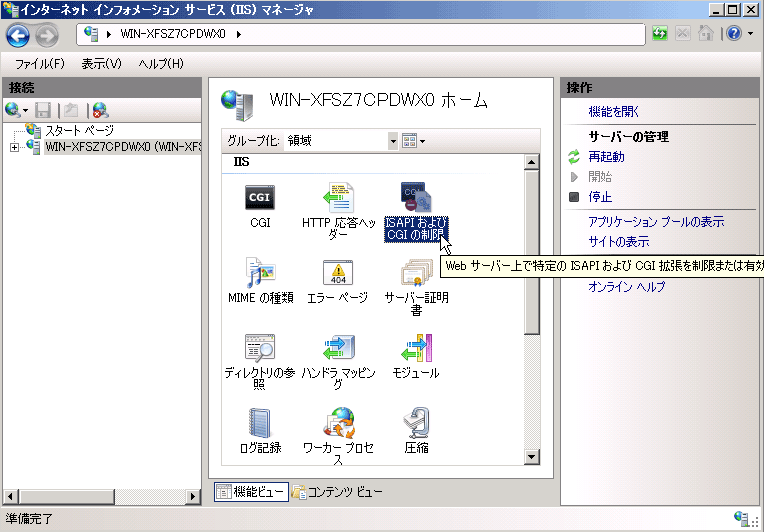Open the view style dropdown button
This screenshot has width=764, height=532.
click(413, 141)
